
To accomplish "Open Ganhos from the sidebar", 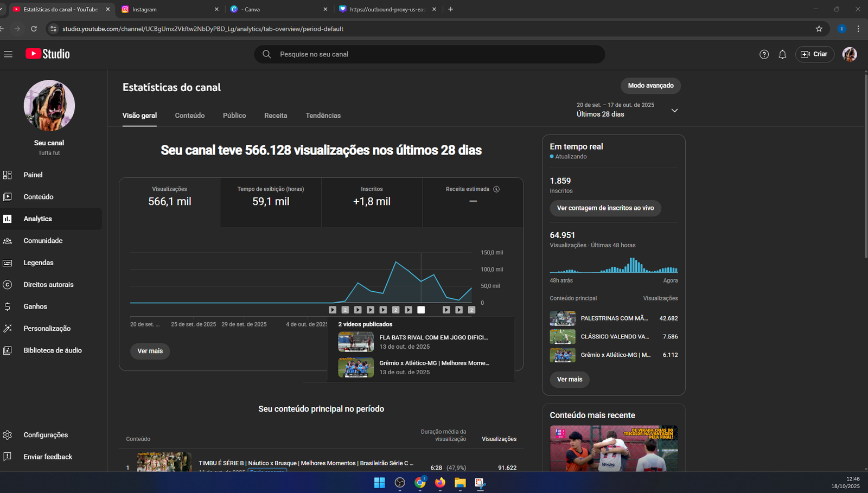I will (x=35, y=306).
